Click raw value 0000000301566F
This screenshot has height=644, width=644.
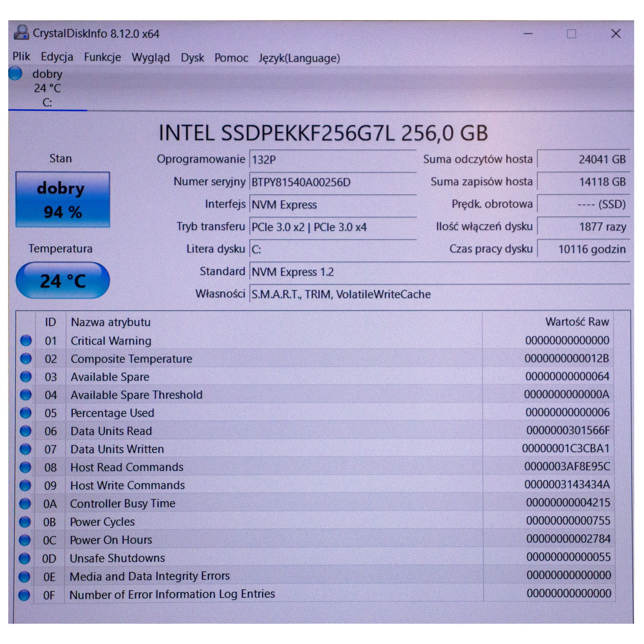click(568, 431)
